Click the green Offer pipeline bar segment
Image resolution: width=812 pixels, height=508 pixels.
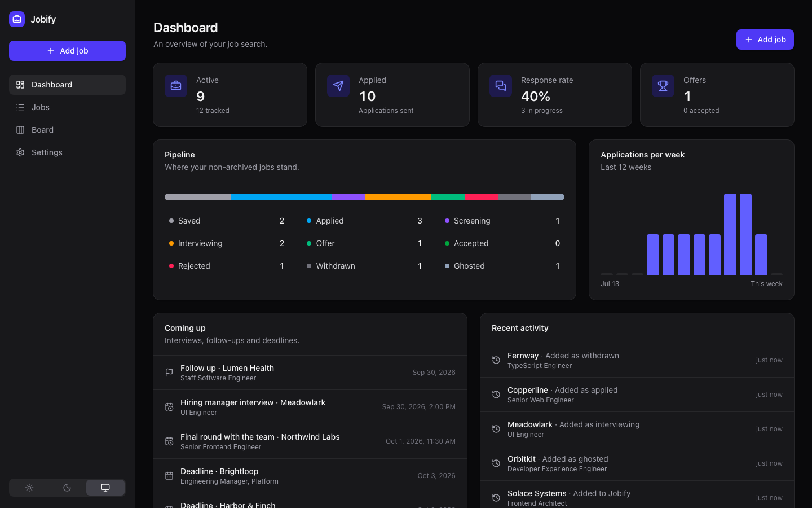tap(448, 197)
